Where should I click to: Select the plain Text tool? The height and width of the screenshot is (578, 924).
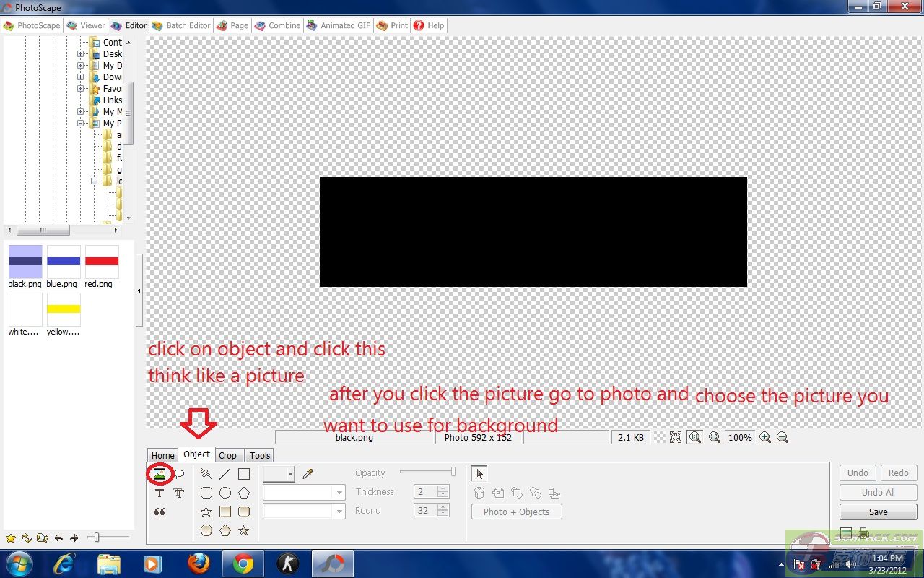[x=160, y=493]
